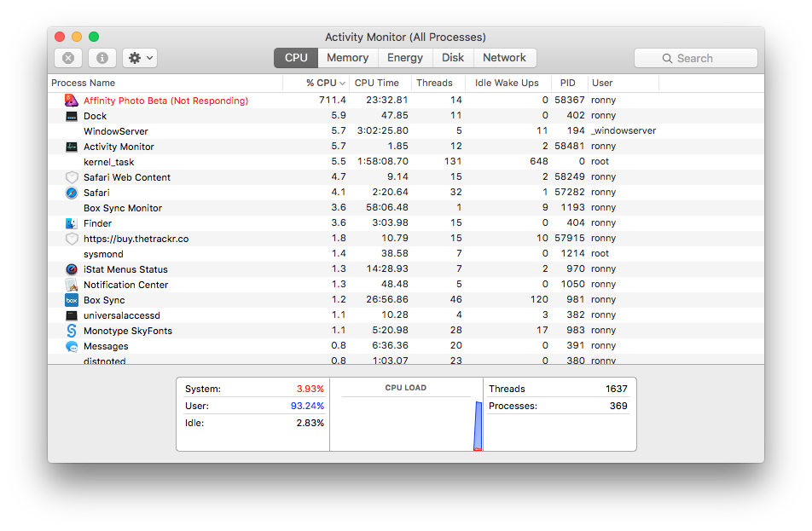Select the sysmond process row

click(406, 254)
